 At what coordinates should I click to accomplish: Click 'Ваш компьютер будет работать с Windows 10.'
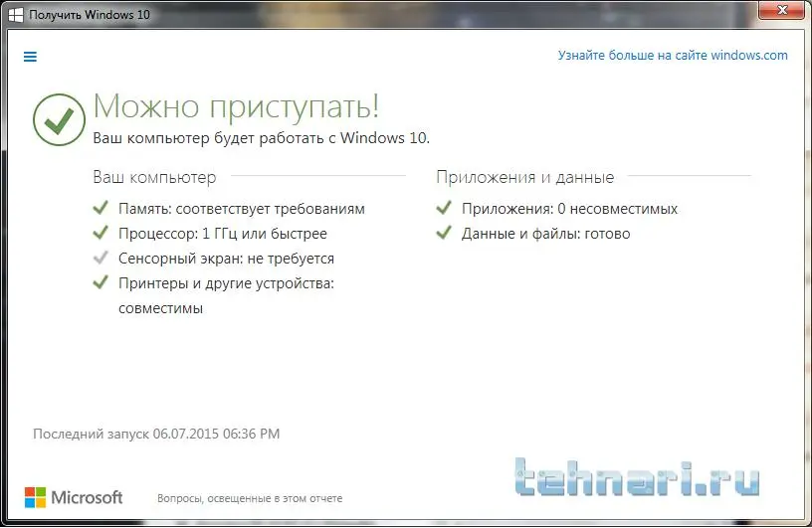click(x=262, y=138)
